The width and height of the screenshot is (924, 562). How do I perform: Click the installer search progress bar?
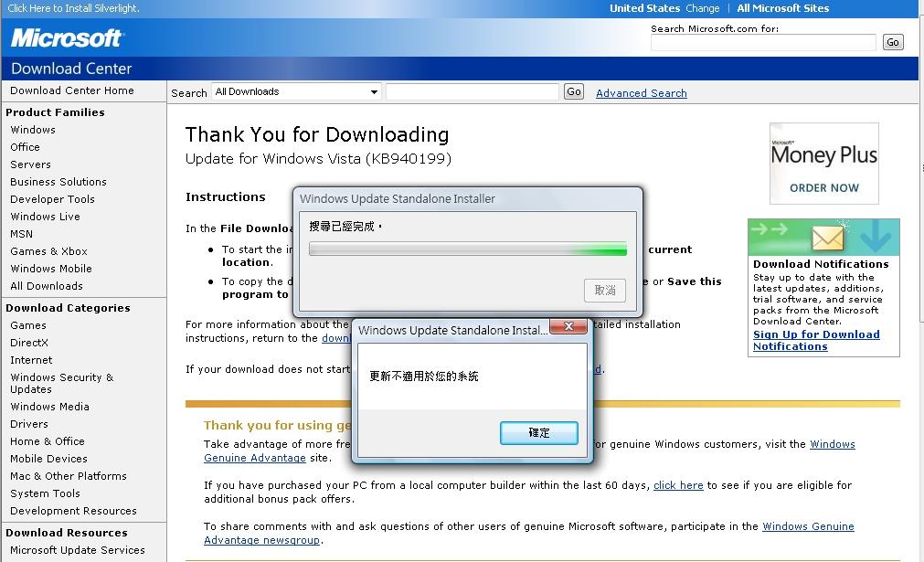(x=468, y=249)
